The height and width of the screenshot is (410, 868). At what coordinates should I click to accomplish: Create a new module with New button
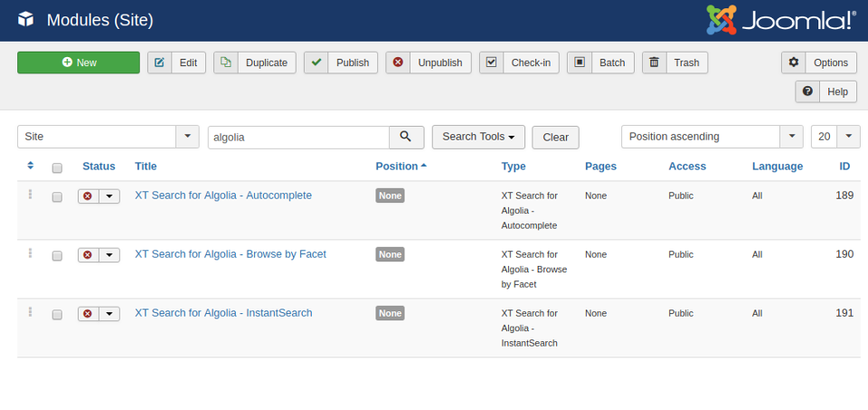point(79,62)
